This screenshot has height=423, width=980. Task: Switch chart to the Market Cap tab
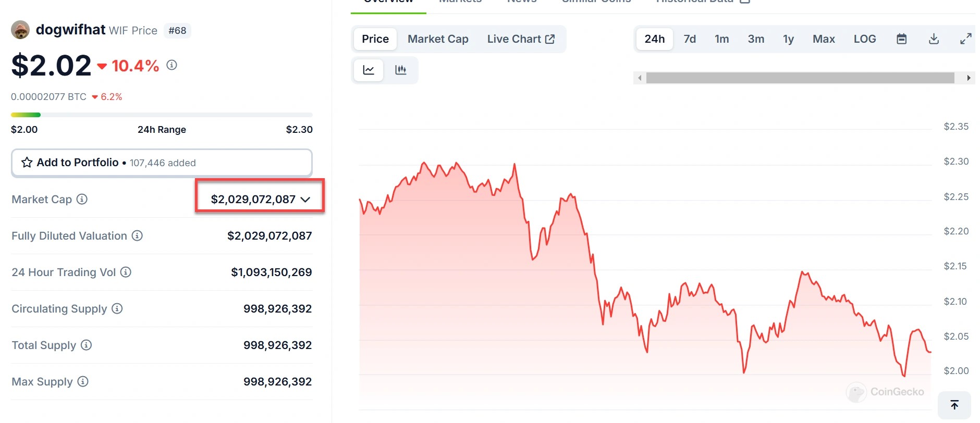point(438,39)
